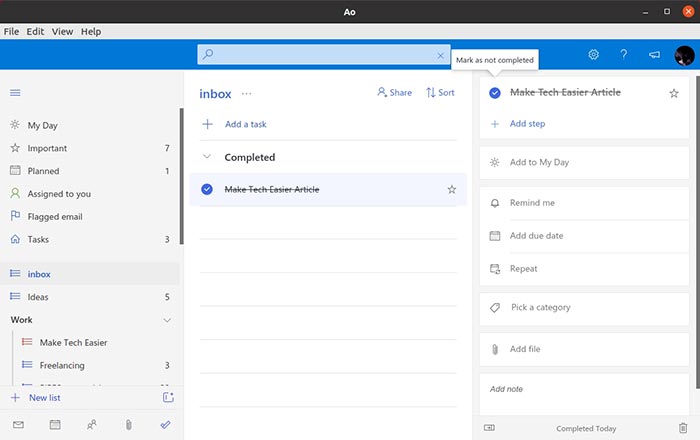Click the help question mark icon
700x440 pixels.
tap(624, 55)
